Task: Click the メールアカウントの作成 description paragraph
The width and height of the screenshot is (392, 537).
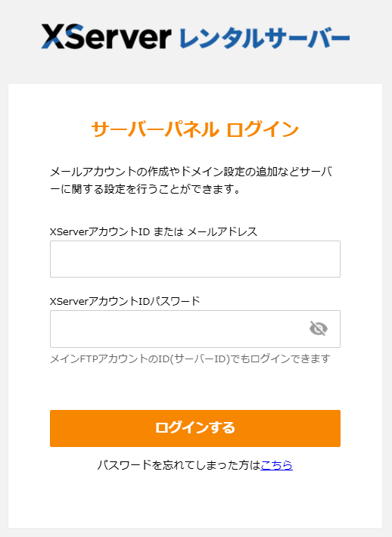Action: (191, 180)
